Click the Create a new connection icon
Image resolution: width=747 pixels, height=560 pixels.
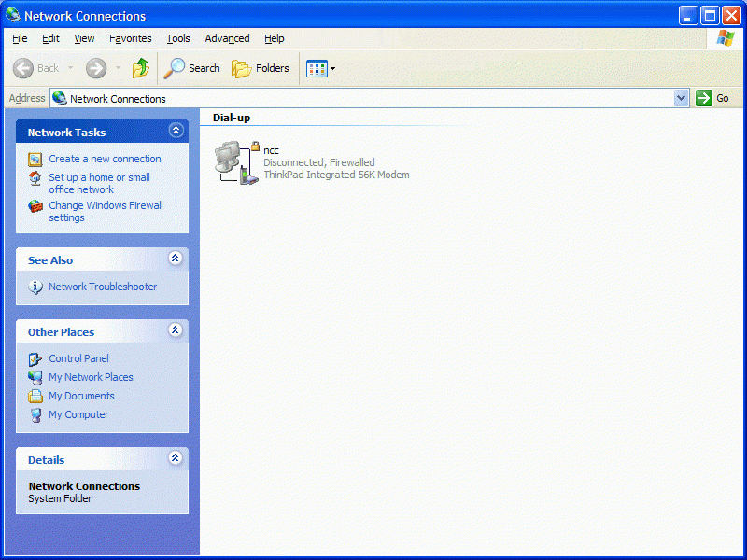coord(35,160)
